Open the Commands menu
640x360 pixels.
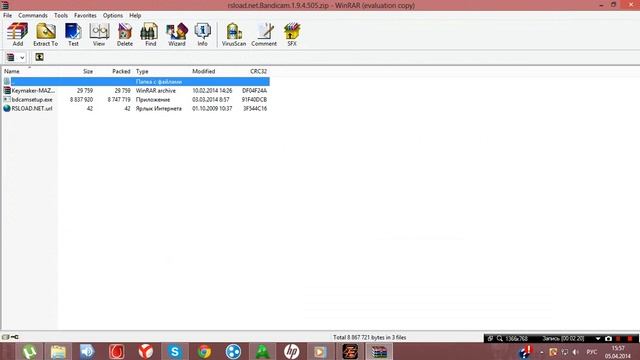(x=33, y=15)
